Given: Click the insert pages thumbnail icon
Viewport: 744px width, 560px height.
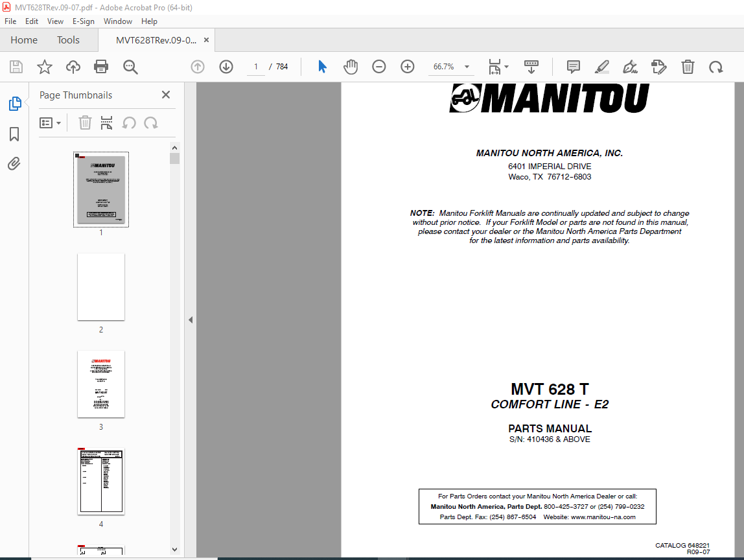Looking at the screenshot, I should point(107,123).
